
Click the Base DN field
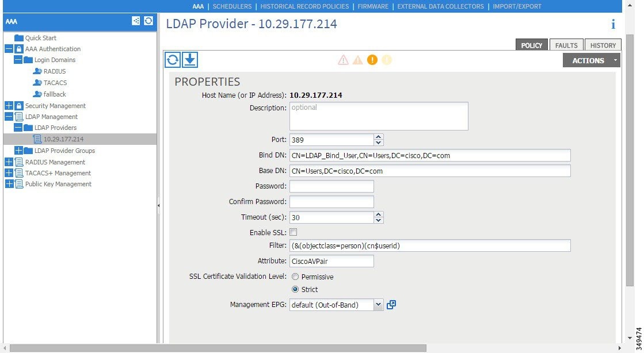point(430,171)
